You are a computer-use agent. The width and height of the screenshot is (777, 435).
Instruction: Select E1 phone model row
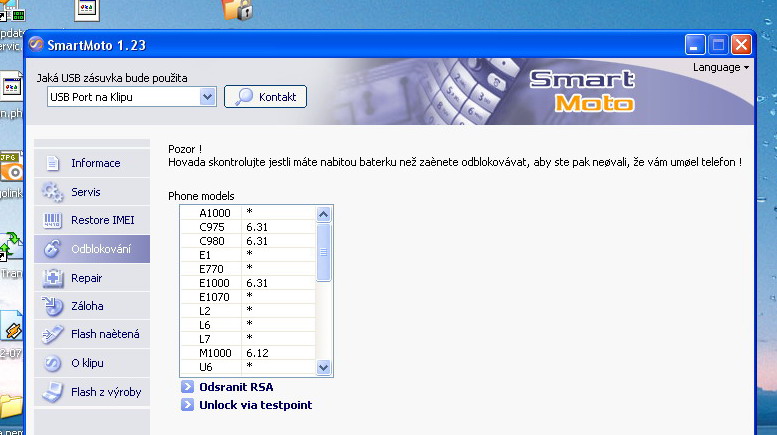point(248,255)
